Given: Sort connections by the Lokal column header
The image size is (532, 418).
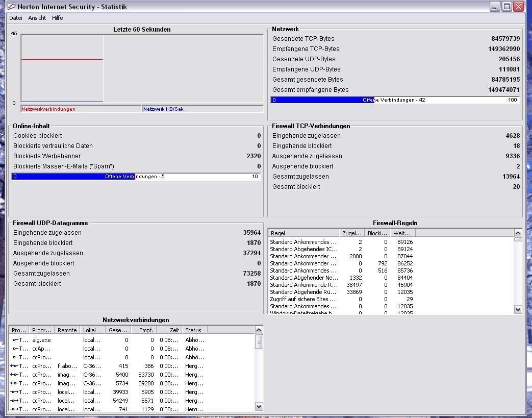Looking at the screenshot, I should point(93,330).
